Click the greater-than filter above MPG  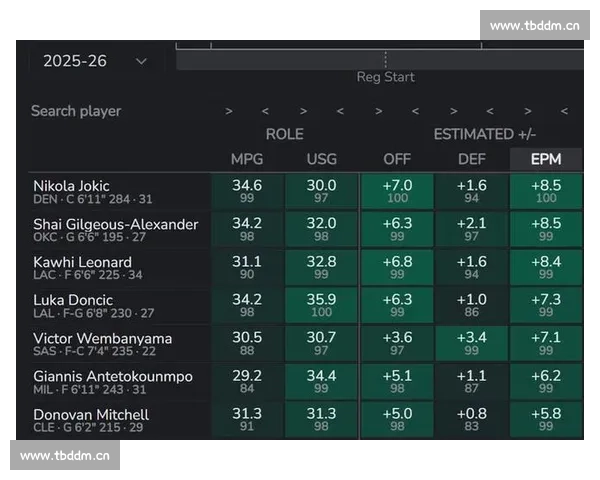[x=229, y=111]
